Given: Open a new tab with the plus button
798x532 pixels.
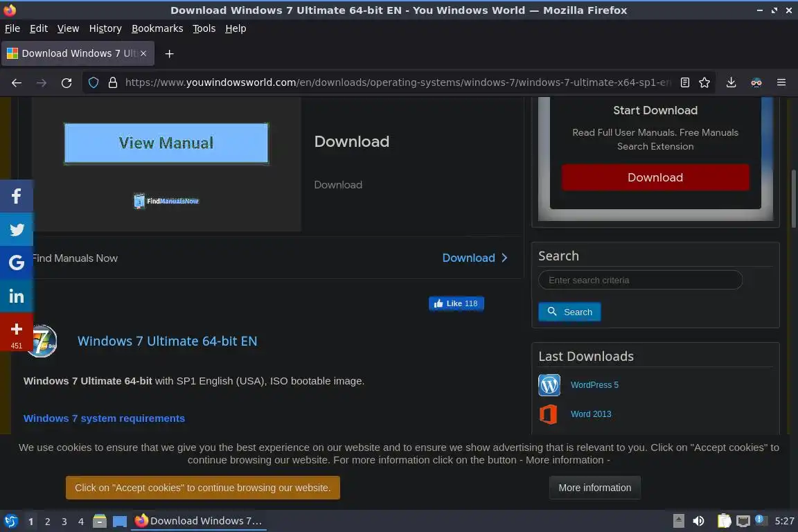Looking at the screenshot, I should point(170,53).
